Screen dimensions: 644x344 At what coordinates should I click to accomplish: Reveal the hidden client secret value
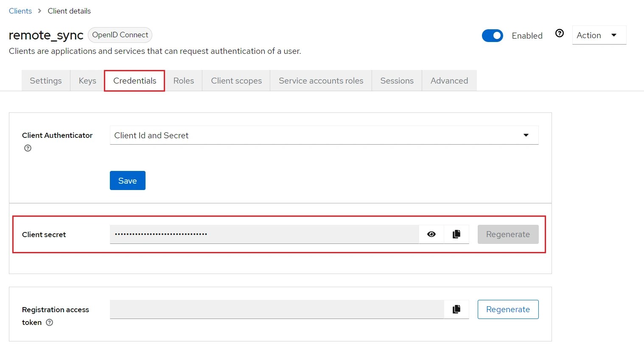pos(431,234)
